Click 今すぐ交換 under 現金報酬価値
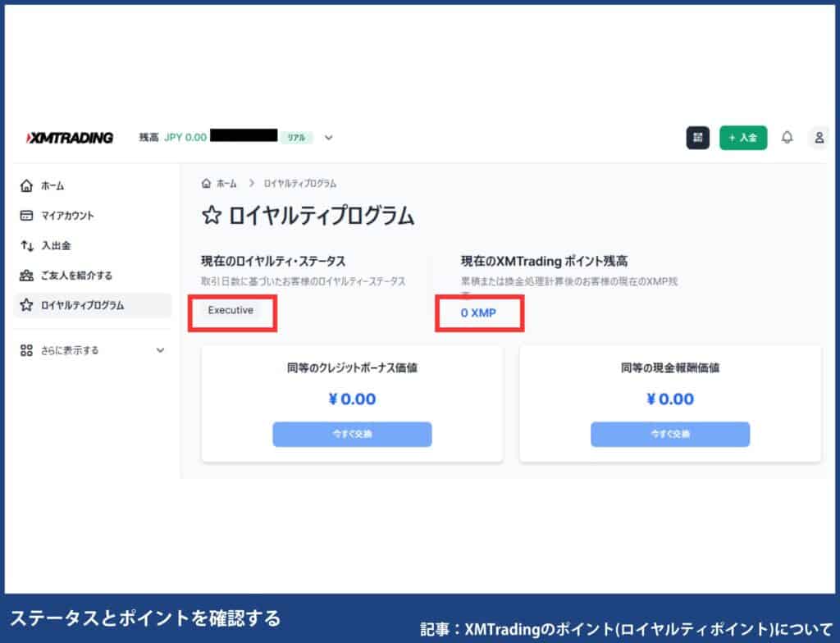Viewport: 840px width, 643px height. (670, 434)
